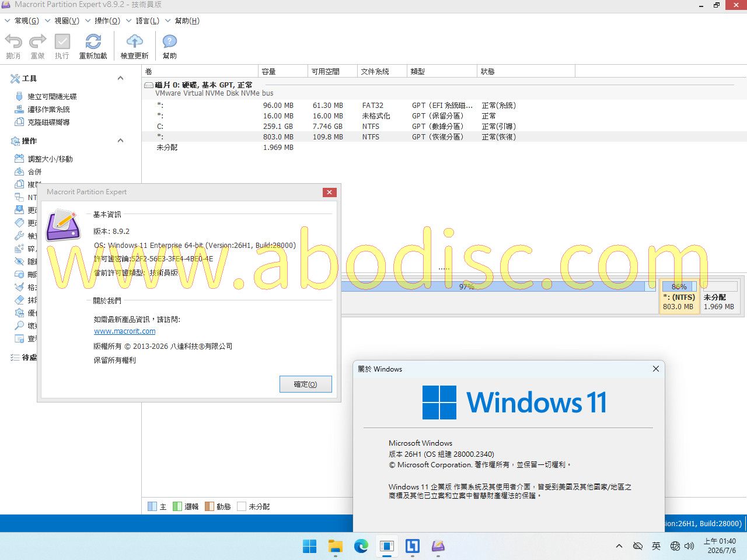Click the dropdown arrow before 視圖(V)
747x560 pixels.
pyautogui.click(x=48, y=21)
